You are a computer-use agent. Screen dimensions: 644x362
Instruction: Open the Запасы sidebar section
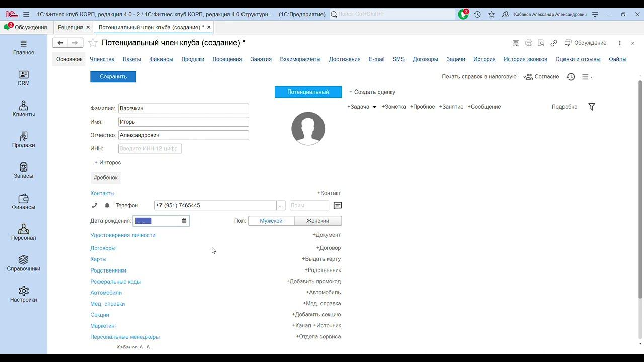click(x=24, y=171)
